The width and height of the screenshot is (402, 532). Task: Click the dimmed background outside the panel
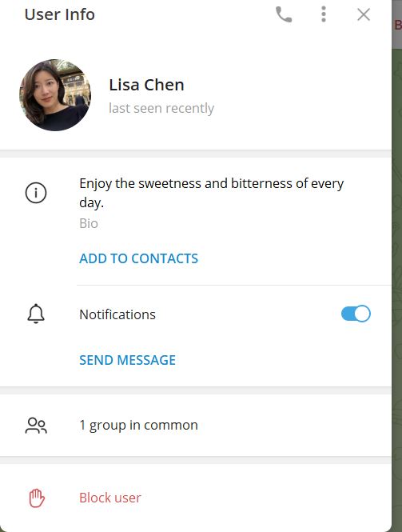397,271
